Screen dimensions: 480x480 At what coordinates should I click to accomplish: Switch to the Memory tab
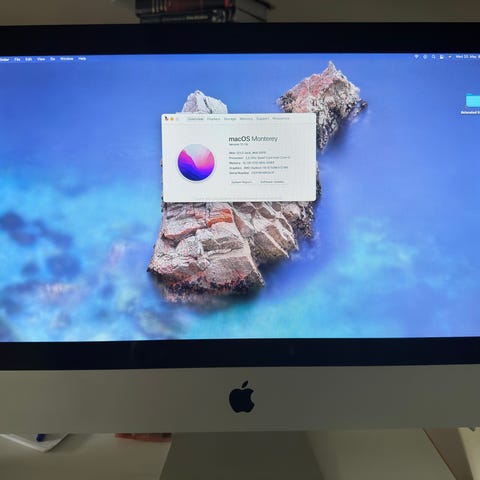pyautogui.click(x=246, y=119)
